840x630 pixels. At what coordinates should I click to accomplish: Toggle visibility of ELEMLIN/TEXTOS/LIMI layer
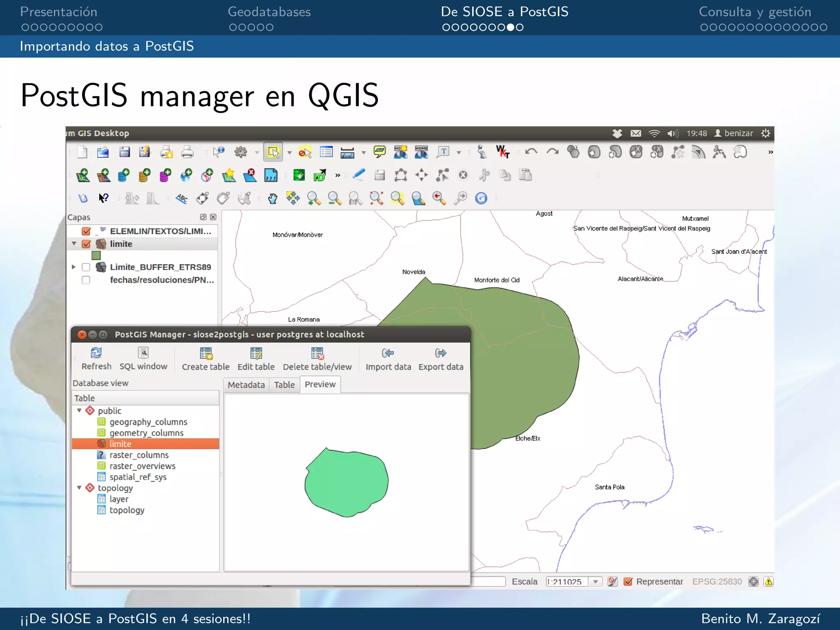pyautogui.click(x=86, y=231)
